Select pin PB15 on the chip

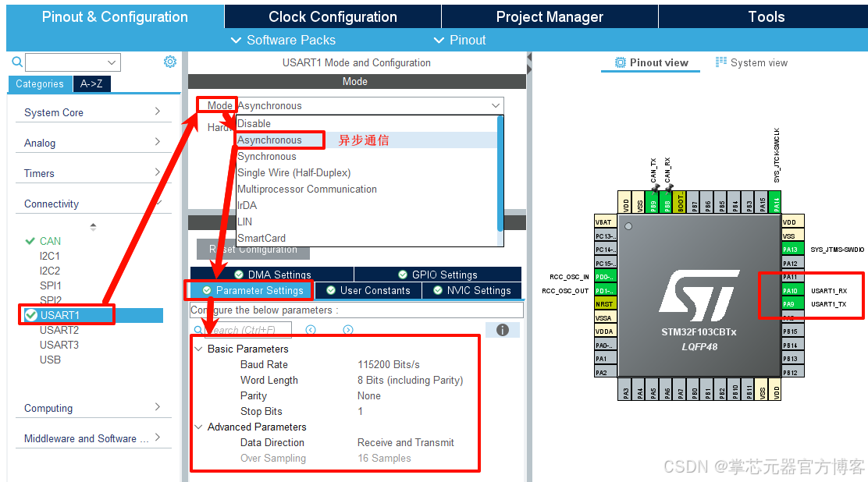pos(793,331)
